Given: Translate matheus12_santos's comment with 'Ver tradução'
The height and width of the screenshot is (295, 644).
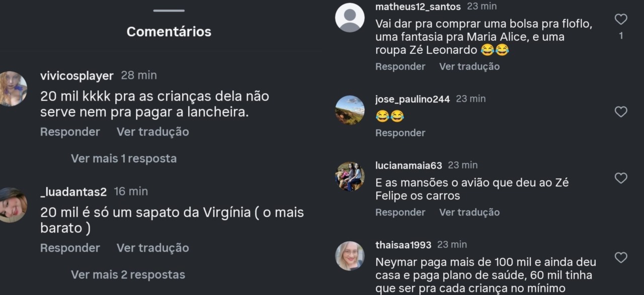Looking at the screenshot, I should click(x=469, y=66).
